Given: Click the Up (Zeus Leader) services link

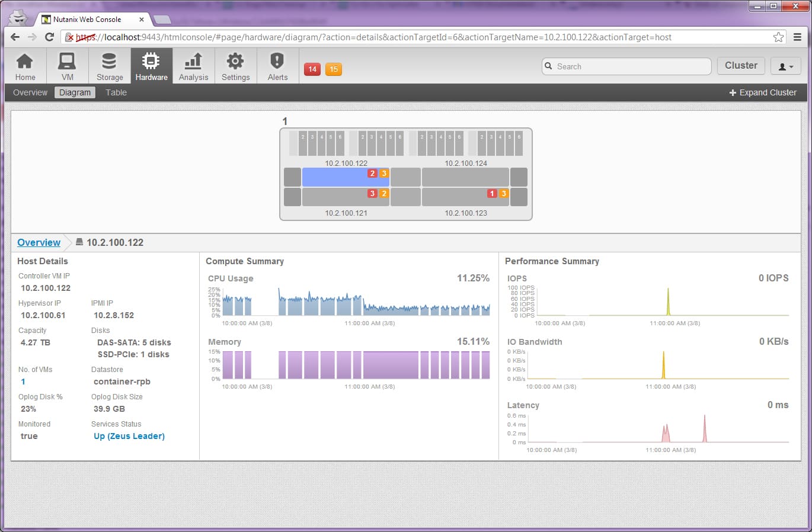Looking at the screenshot, I should [129, 436].
